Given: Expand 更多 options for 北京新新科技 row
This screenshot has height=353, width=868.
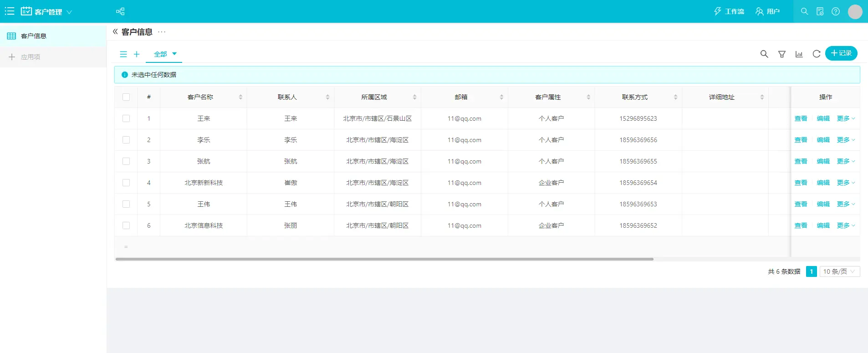Looking at the screenshot, I should tap(846, 183).
